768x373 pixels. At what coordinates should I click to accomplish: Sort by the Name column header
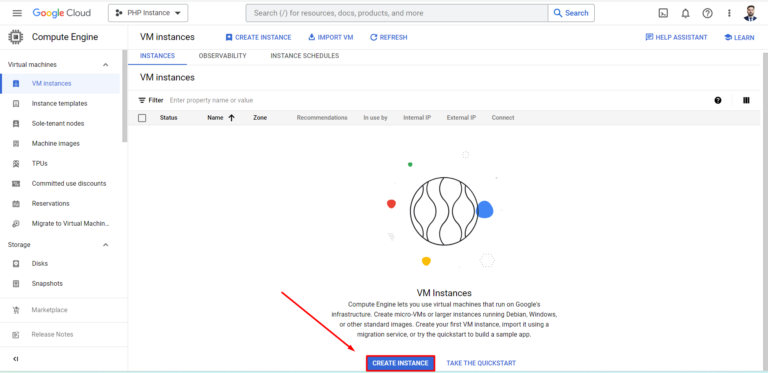coord(215,118)
